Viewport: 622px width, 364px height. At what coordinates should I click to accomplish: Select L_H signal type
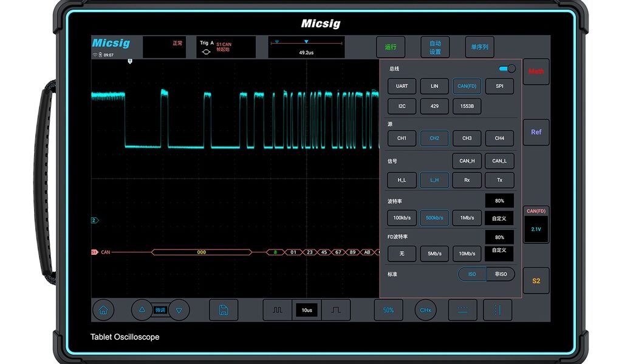[434, 180]
